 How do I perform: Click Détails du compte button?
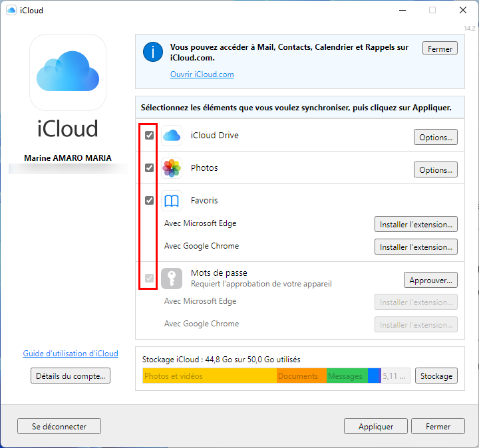tap(71, 376)
